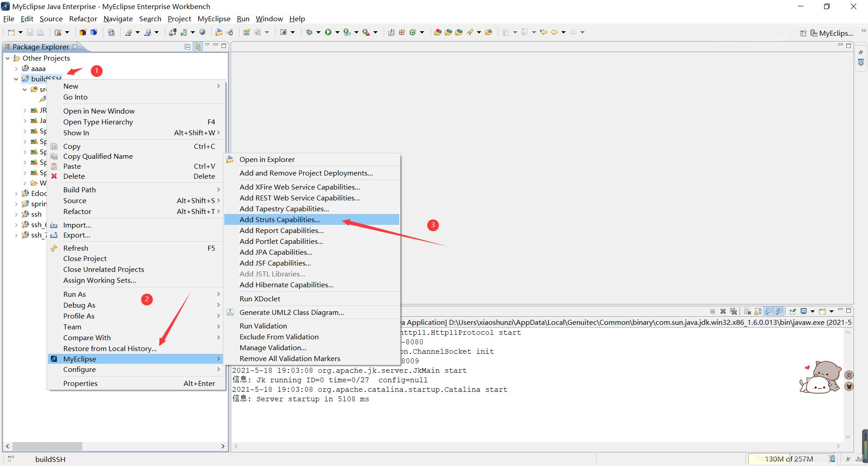Open the Package Explorer View Menu triangle
This screenshot has width=868, height=466.
pyautogui.click(x=207, y=45)
